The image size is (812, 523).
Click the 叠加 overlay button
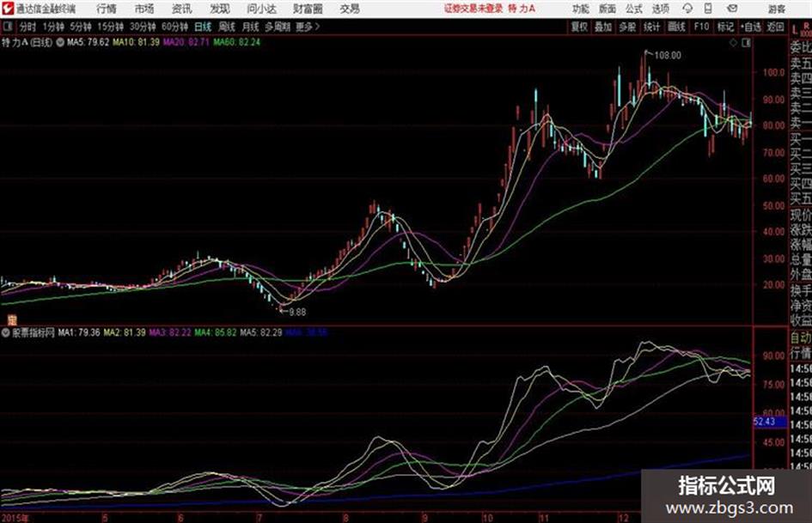click(603, 27)
